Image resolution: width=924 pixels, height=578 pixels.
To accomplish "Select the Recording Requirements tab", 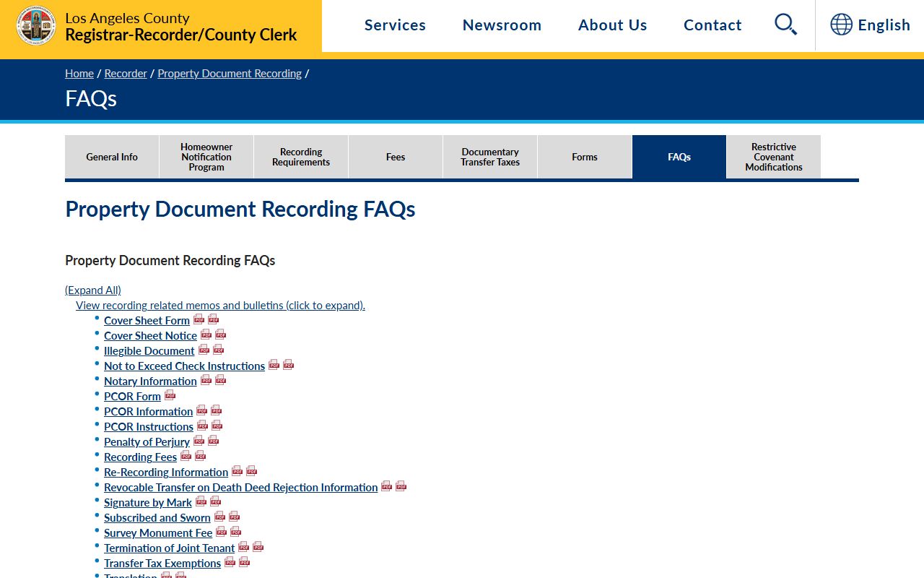I will [x=301, y=157].
